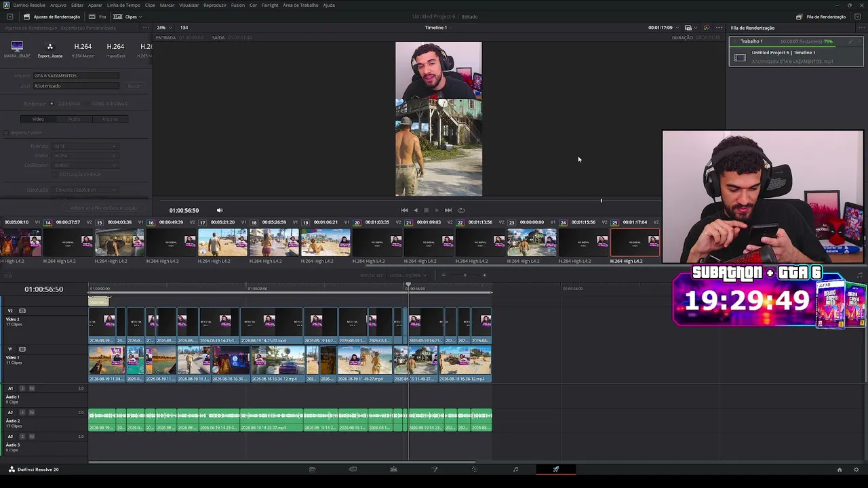
Task: Toggle the Vídeo 2 track enable icon
Action: pos(22,311)
